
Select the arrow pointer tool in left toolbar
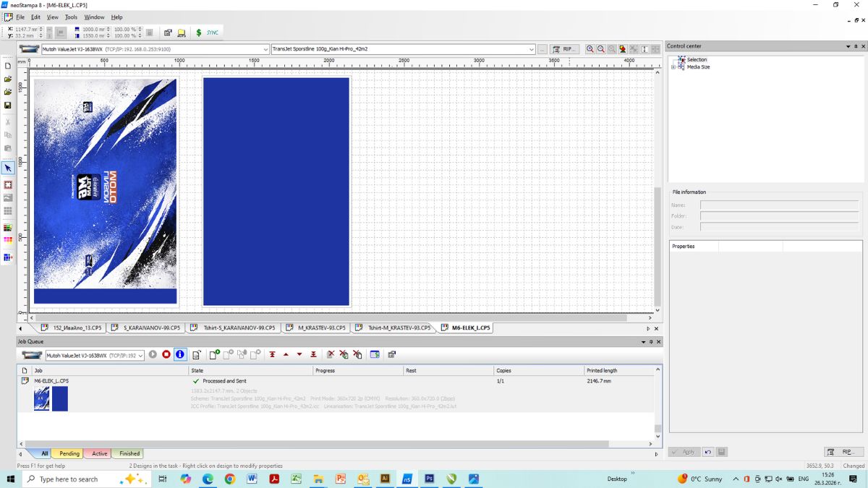[x=8, y=168]
